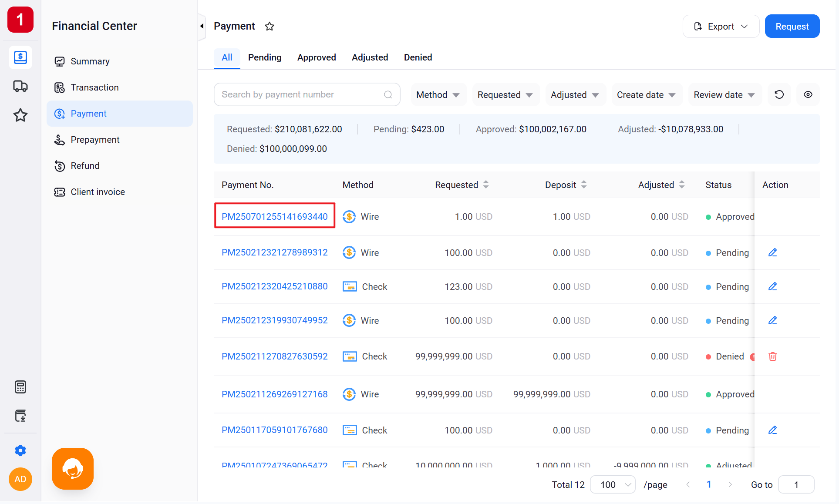Switch to the Approved tab
Viewport: 839px width, 504px height.
point(317,57)
